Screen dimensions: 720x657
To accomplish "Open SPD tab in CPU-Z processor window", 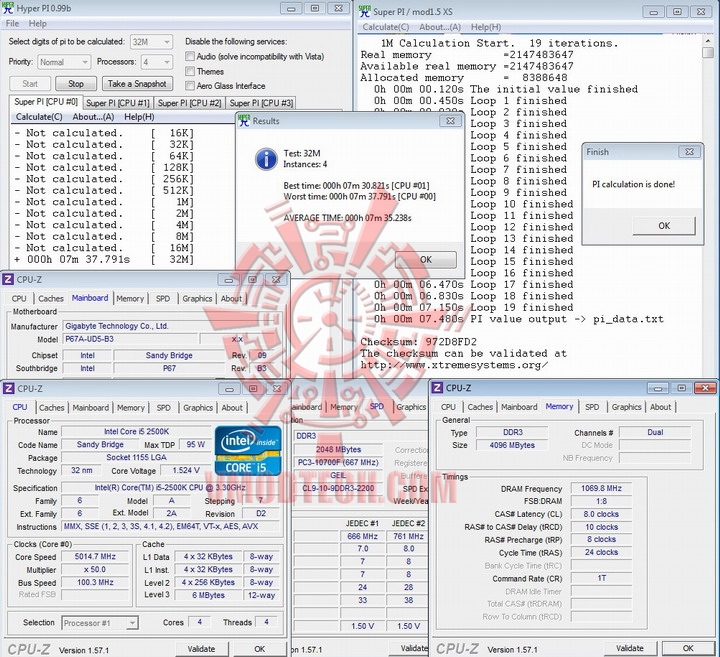I will pyautogui.click(x=163, y=408).
